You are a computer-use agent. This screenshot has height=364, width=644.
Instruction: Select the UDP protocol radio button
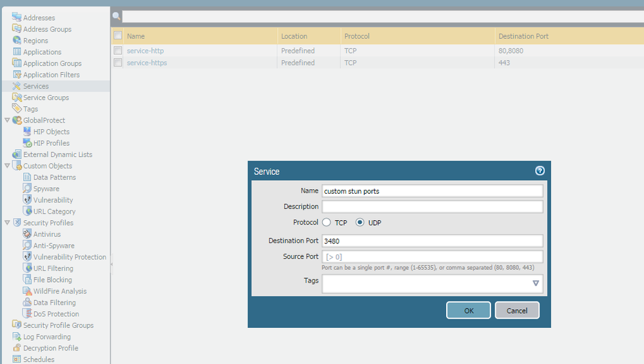point(360,223)
